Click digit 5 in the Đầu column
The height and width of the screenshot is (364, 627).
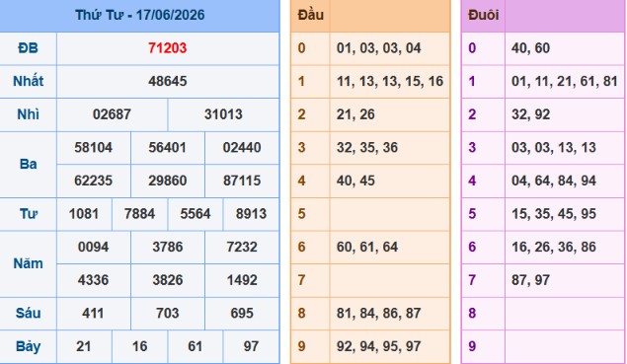(x=302, y=214)
